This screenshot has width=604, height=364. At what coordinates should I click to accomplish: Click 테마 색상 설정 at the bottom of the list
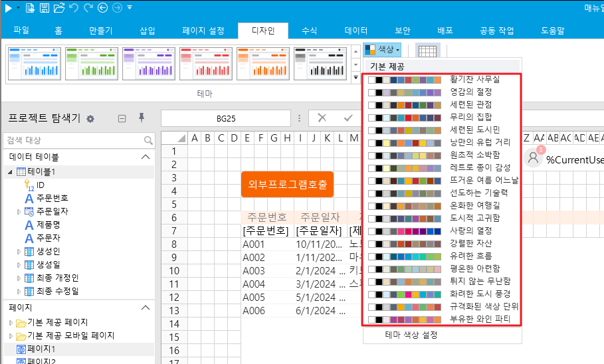[x=411, y=335]
